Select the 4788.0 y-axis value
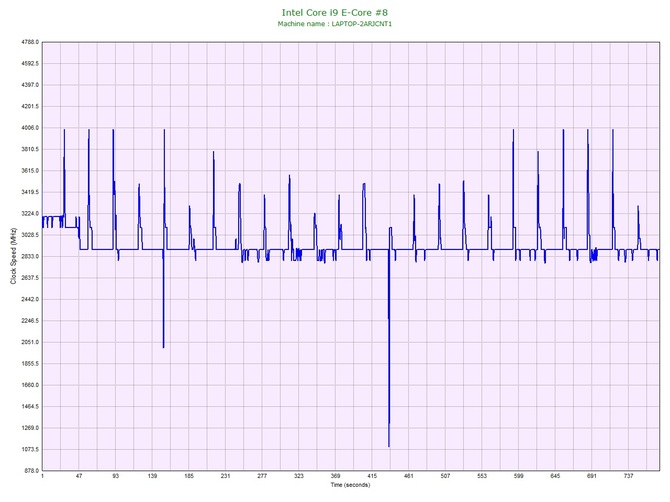The image size is (670, 502). (x=30, y=42)
